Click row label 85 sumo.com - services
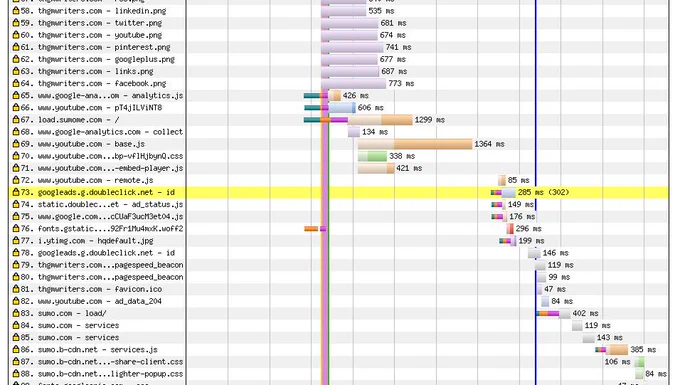Viewport: 680px width, 385px height. click(70, 338)
